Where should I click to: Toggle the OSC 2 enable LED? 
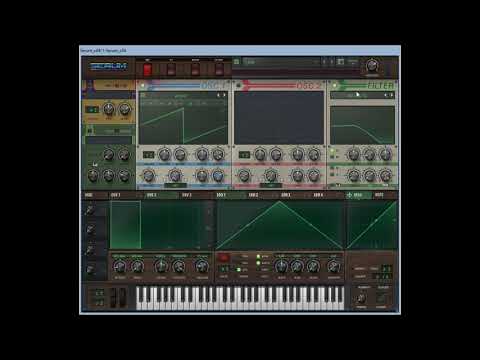[238, 86]
